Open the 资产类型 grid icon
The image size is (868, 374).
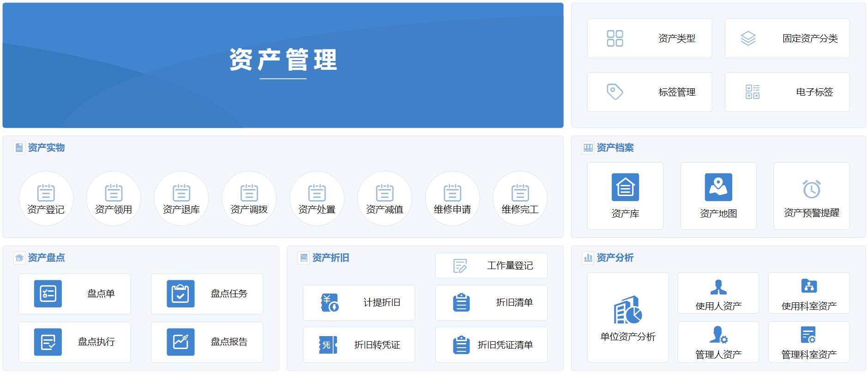(615, 38)
